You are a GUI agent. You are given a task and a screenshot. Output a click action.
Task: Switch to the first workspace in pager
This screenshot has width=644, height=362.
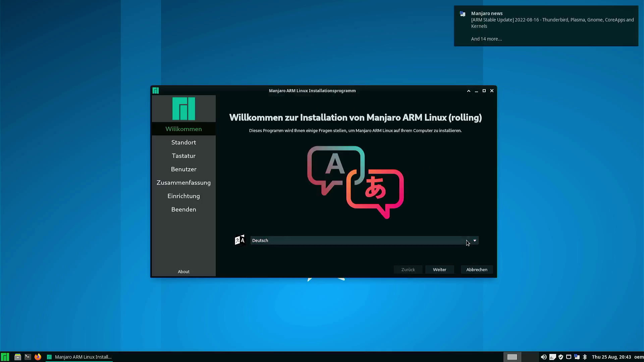(x=512, y=357)
